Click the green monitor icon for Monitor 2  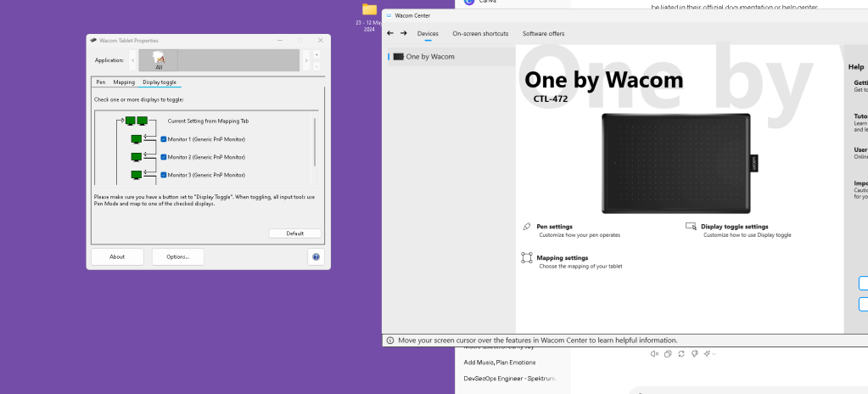(136, 157)
